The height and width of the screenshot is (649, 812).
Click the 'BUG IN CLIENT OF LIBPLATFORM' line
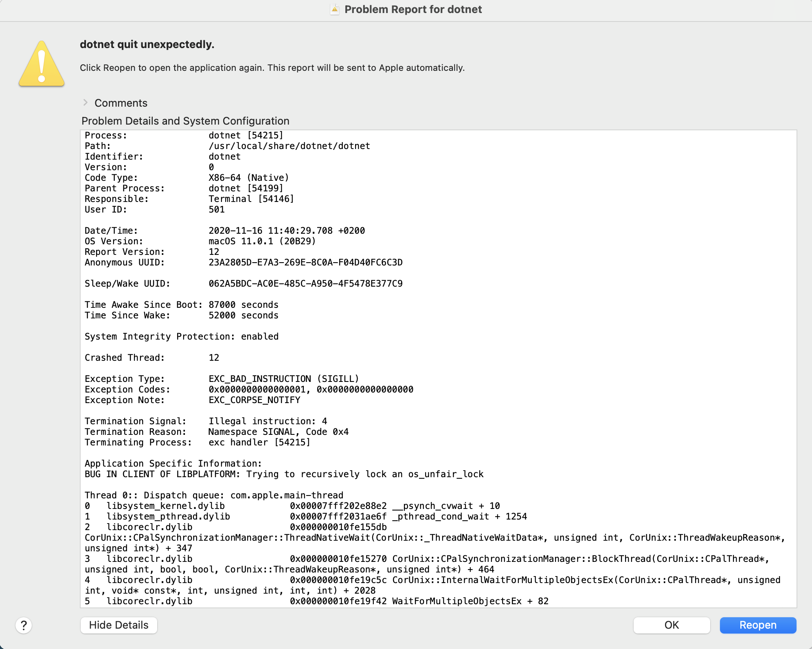(x=284, y=474)
